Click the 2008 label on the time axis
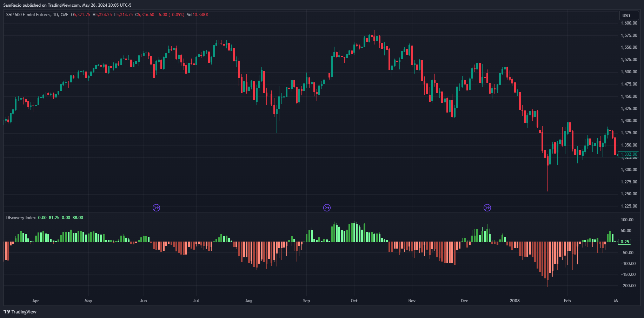The image size is (644, 318). tap(515, 301)
